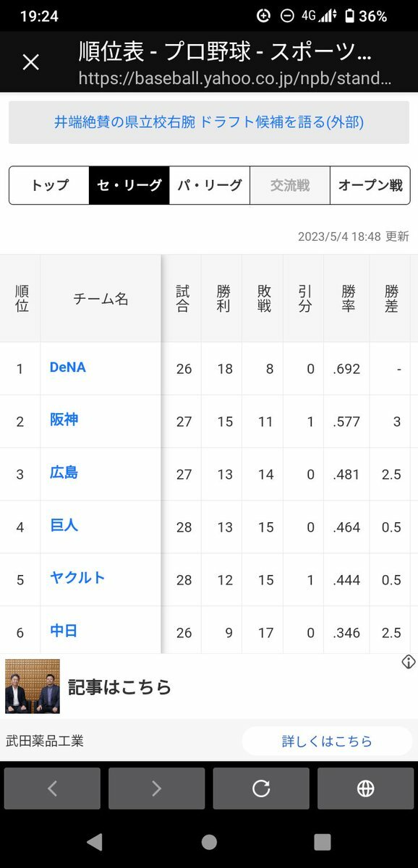Viewport: 418px width, 868px height.
Task: Select the セ・リーグ tab
Action: (x=129, y=185)
